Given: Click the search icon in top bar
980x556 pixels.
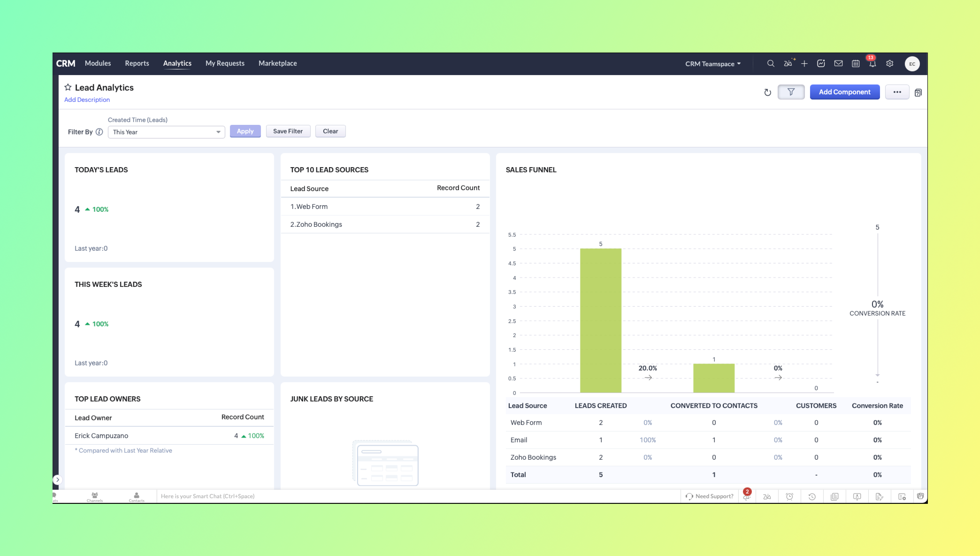Looking at the screenshot, I should 771,63.
